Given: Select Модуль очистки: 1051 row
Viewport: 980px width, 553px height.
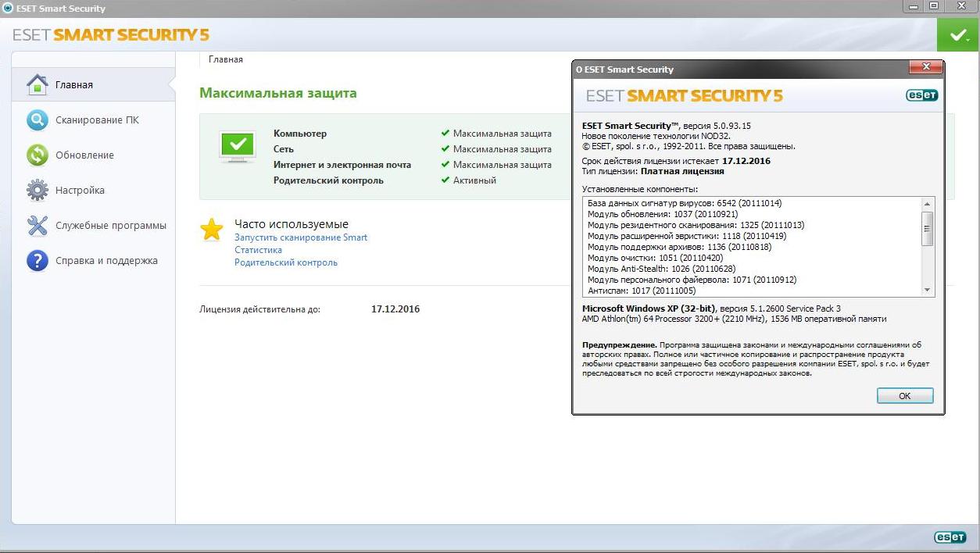Looking at the screenshot, I should click(x=655, y=258).
